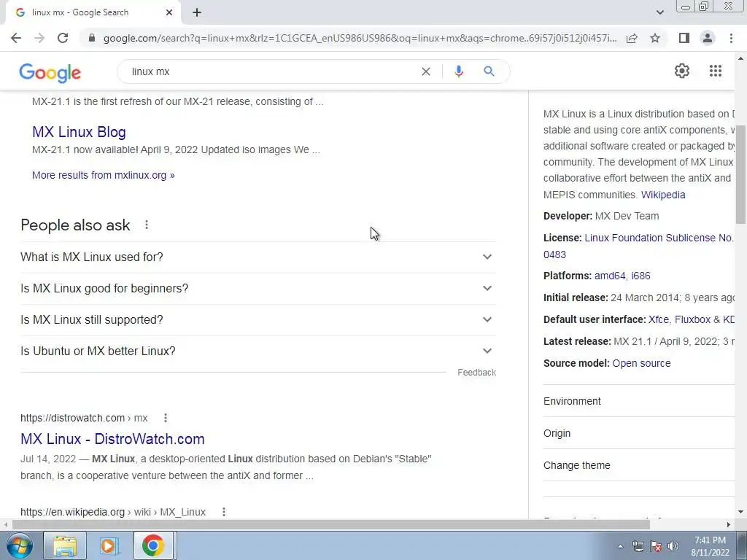Click 'https://en.wikipedia.org › wiki › MX_Linux' breadcrumb

(113, 512)
